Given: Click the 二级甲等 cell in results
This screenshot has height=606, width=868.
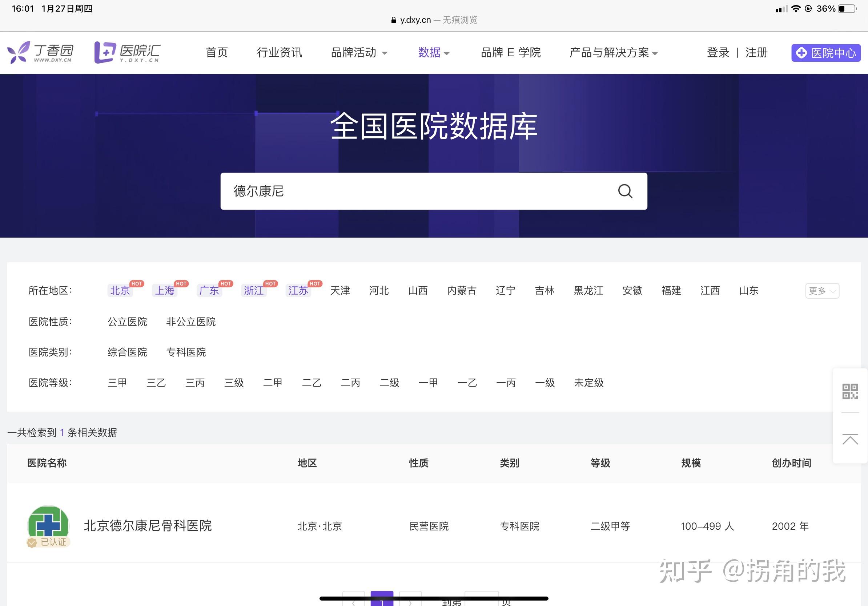Looking at the screenshot, I should click(x=610, y=526).
